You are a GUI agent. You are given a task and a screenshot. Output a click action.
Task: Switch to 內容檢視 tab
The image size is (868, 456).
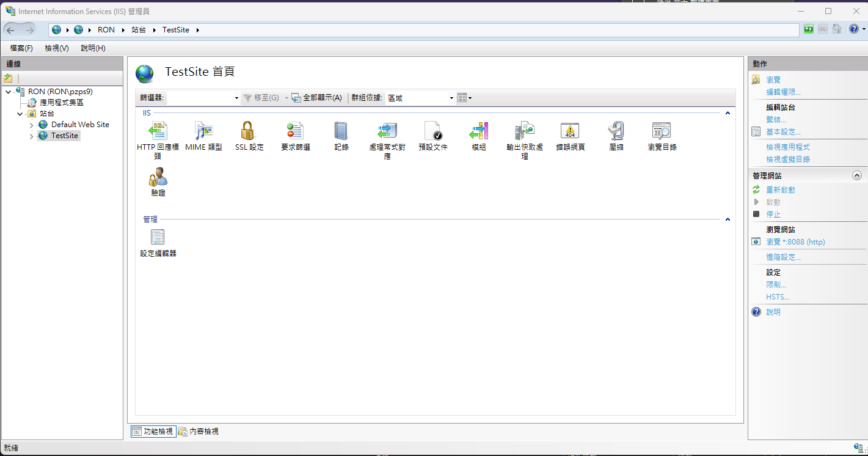coord(199,432)
